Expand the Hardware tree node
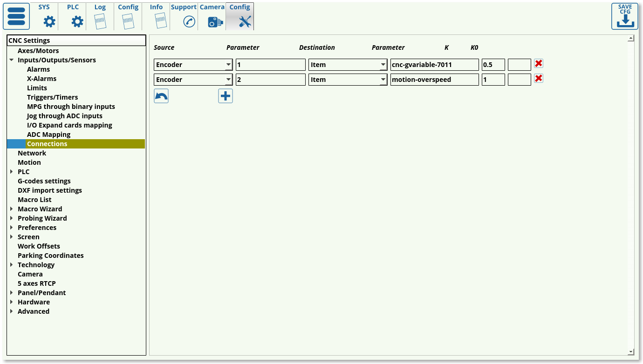Viewport: 643px width, 364px height. 11,302
